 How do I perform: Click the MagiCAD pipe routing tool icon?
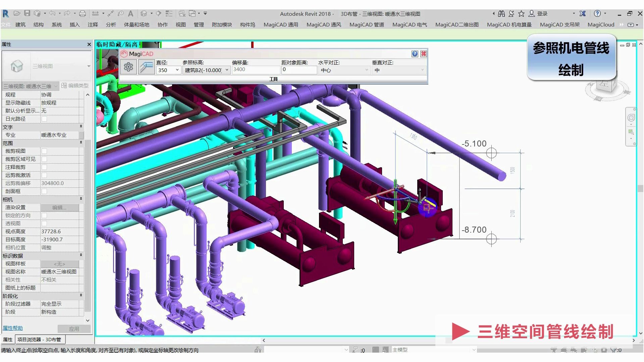point(146,67)
